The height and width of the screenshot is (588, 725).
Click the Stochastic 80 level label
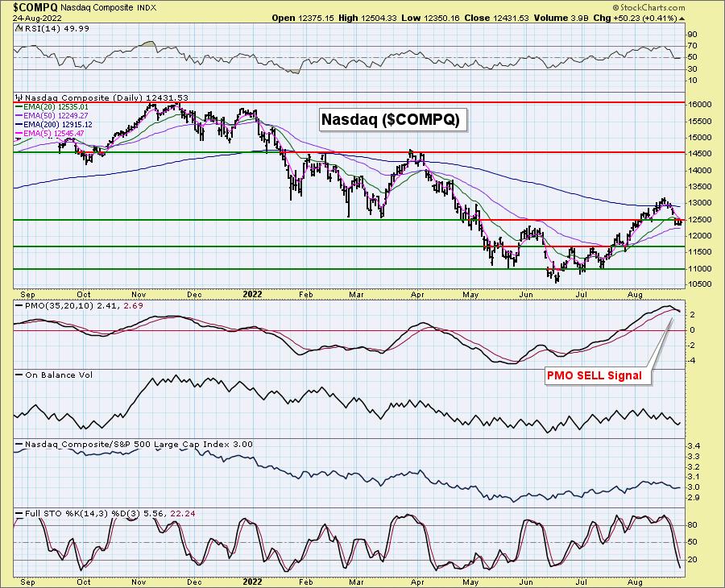coord(692,525)
